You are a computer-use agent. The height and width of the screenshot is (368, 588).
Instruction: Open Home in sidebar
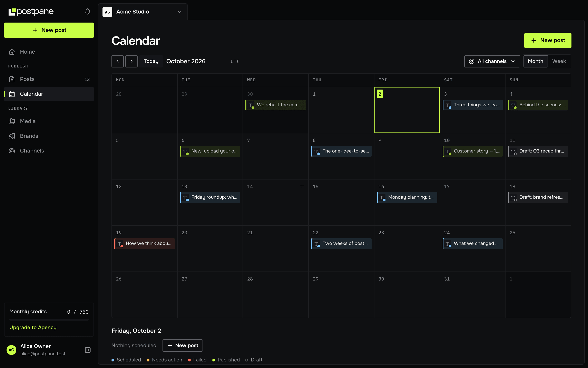point(49,52)
